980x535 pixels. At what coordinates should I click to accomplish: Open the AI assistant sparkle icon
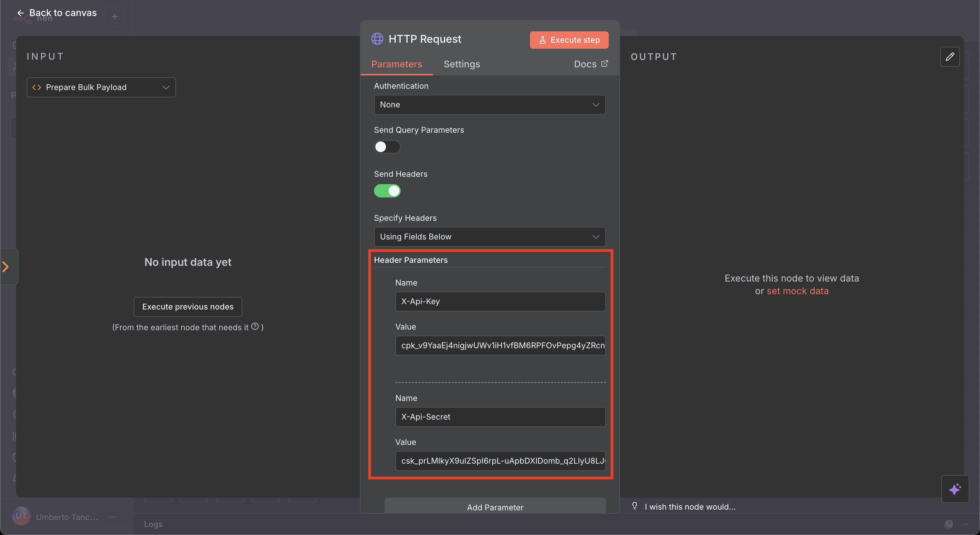955,489
